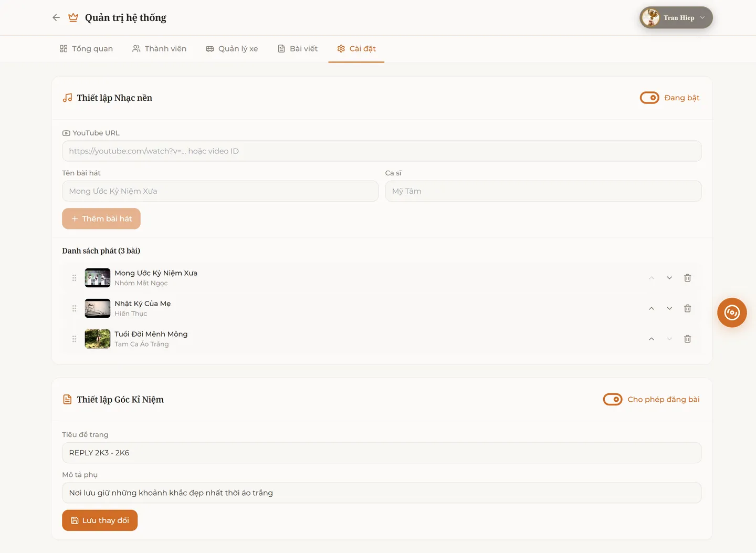Screen dimensions: 756x553
Task: Move Tuổi Đời Mênh Mông up in playlist
Action: pos(651,339)
